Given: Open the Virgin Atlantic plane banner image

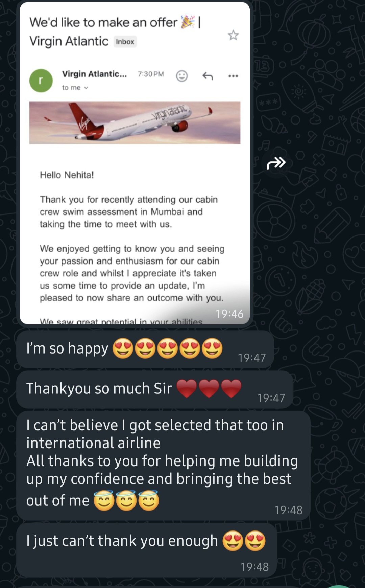Looking at the screenshot, I should [x=135, y=123].
